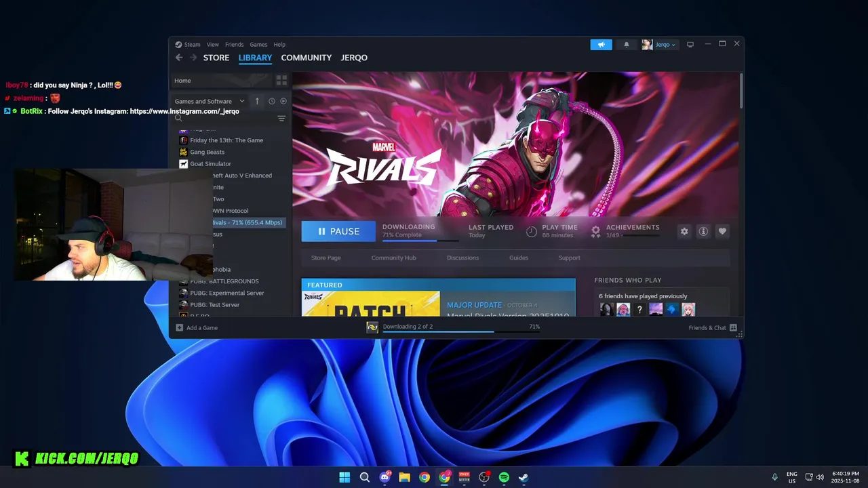Go back with the Steam back arrow
Screen dimensions: 868x488
pyautogui.click(x=179, y=58)
